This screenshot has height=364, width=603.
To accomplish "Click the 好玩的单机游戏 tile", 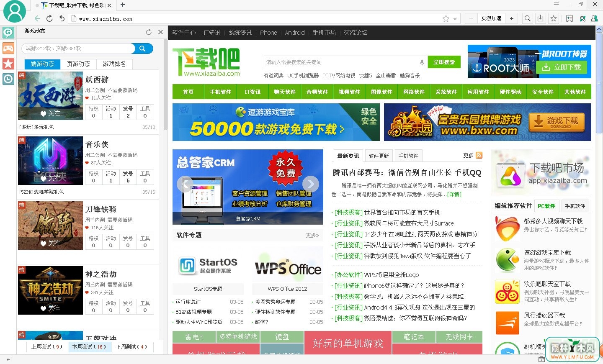I will [348, 343].
